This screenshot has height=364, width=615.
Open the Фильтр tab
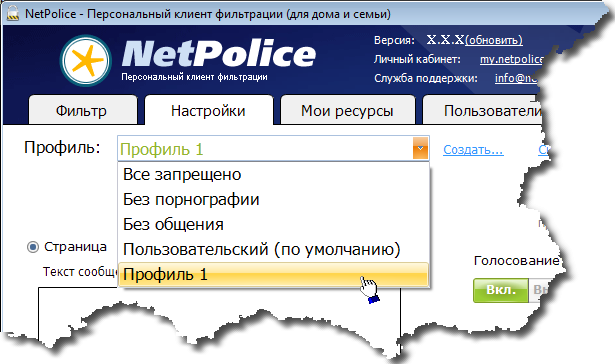pyautogui.click(x=83, y=111)
